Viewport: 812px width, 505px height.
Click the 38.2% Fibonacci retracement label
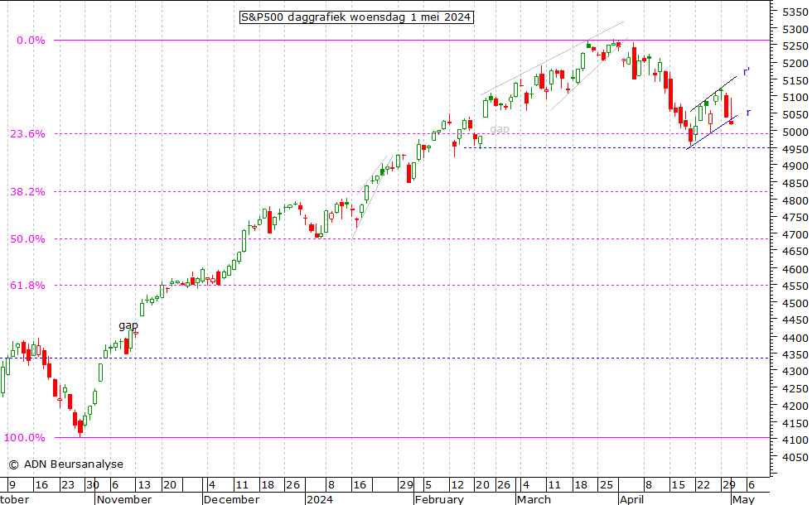pyautogui.click(x=27, y=192)
